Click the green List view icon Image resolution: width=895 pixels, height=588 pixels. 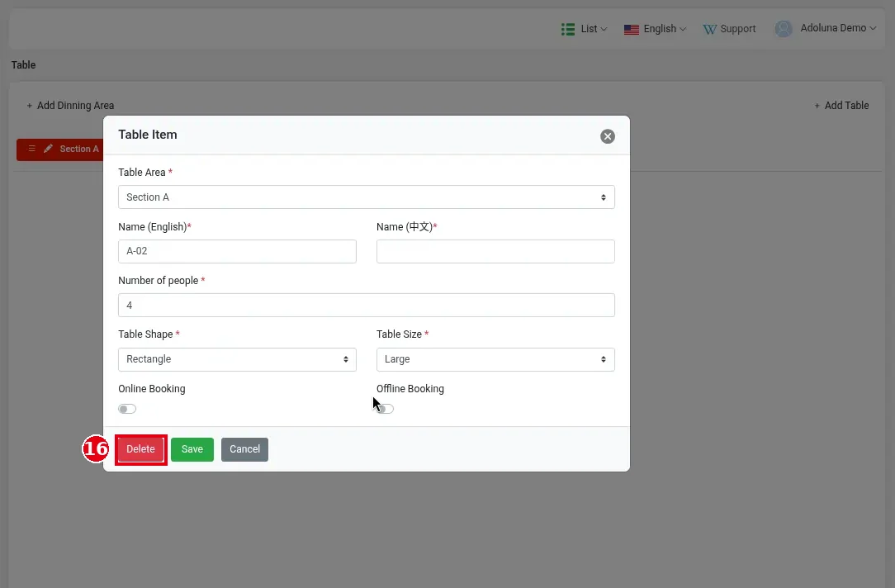pos(568,29)
